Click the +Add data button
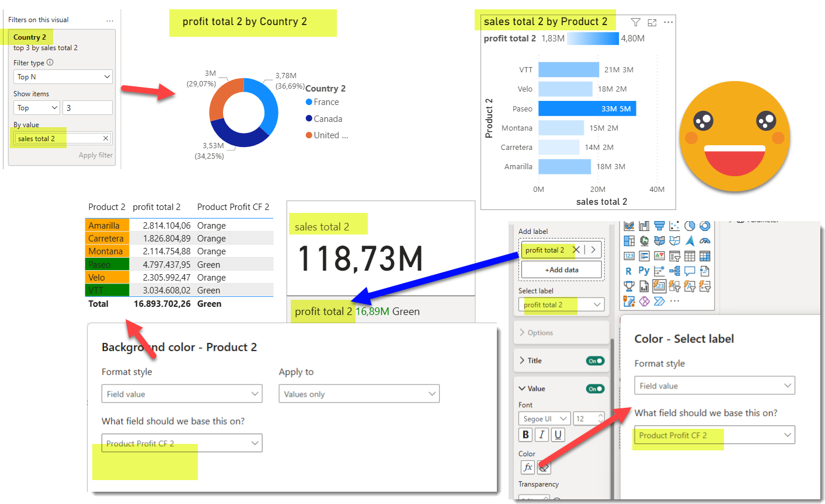 coord(561,270)
